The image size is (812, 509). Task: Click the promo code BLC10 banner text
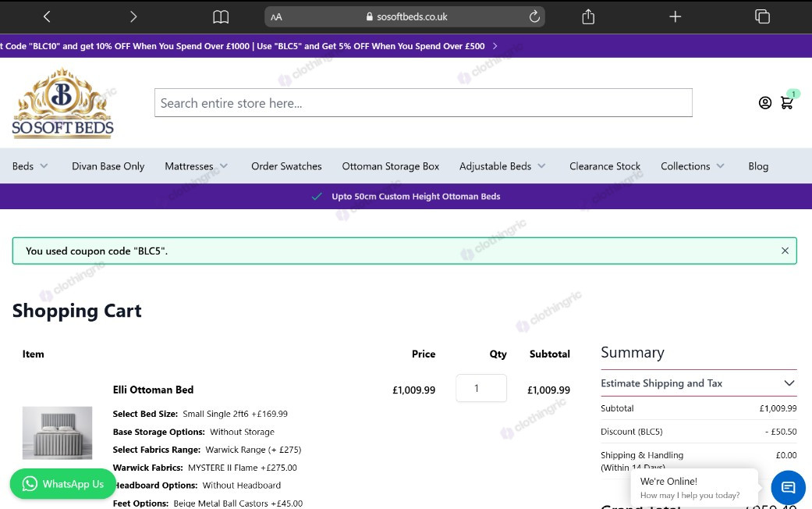[x=243, y=46]
